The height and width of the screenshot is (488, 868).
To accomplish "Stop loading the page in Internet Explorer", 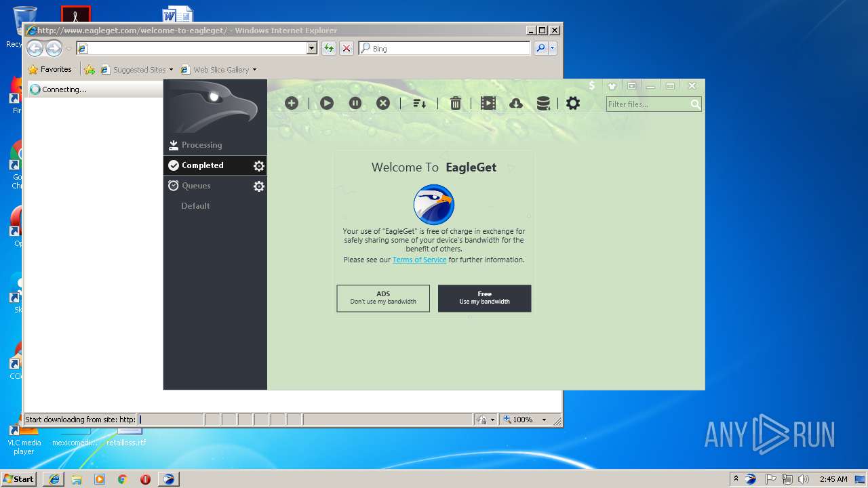I will [x=347, y=48].
